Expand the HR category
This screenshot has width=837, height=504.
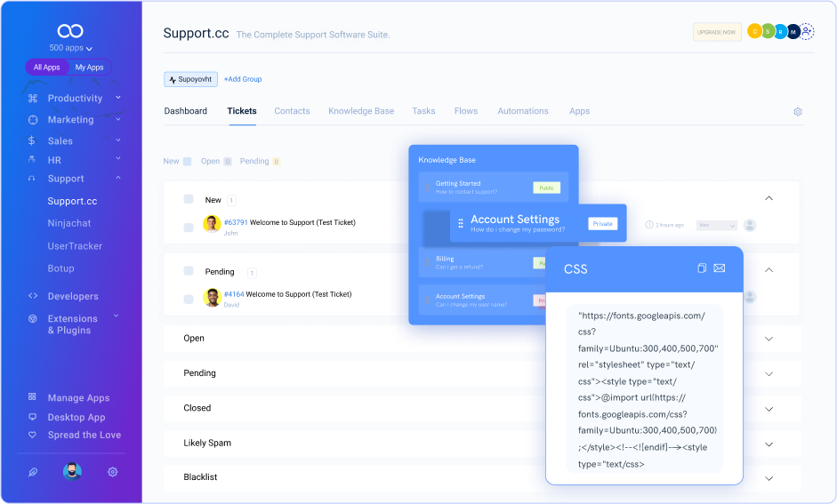click(x=118, y=158)
